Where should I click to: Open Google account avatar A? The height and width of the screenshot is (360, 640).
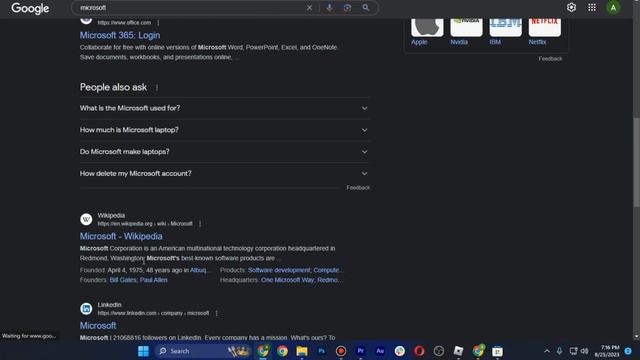(613, 8)
